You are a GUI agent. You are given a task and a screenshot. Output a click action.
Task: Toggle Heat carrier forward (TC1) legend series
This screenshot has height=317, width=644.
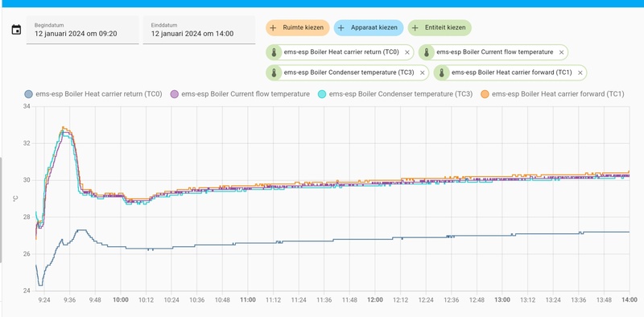(552, 94)
